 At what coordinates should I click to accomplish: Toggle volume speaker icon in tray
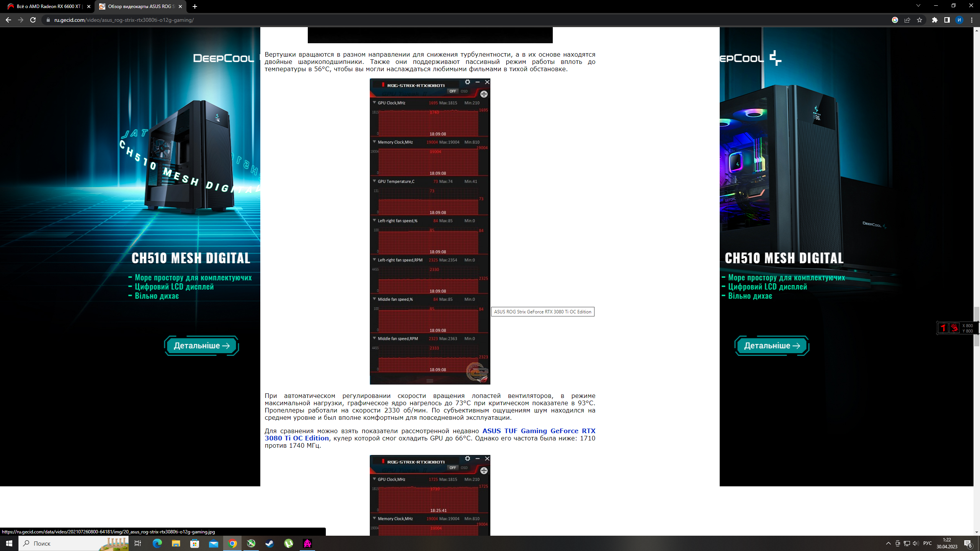915,543
